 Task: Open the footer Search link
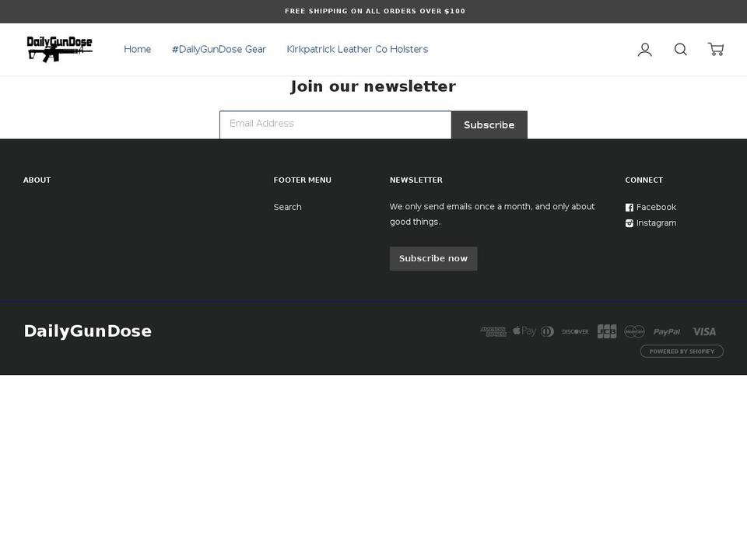(x=287, y=207)
